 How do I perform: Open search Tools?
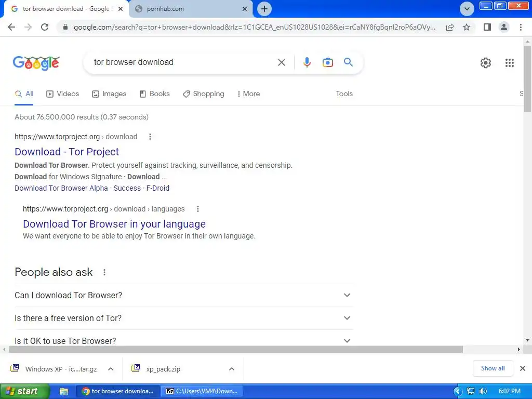[x=344, y=94]
